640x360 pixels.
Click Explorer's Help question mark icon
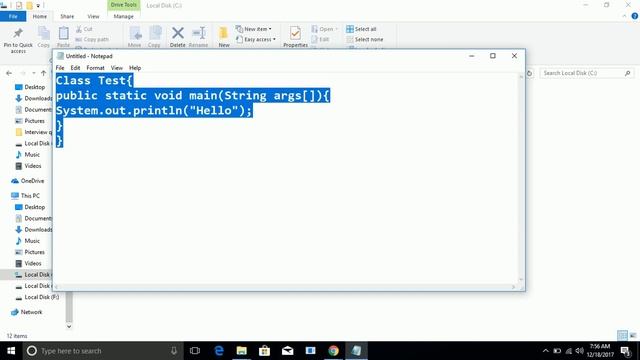point(635,16)
